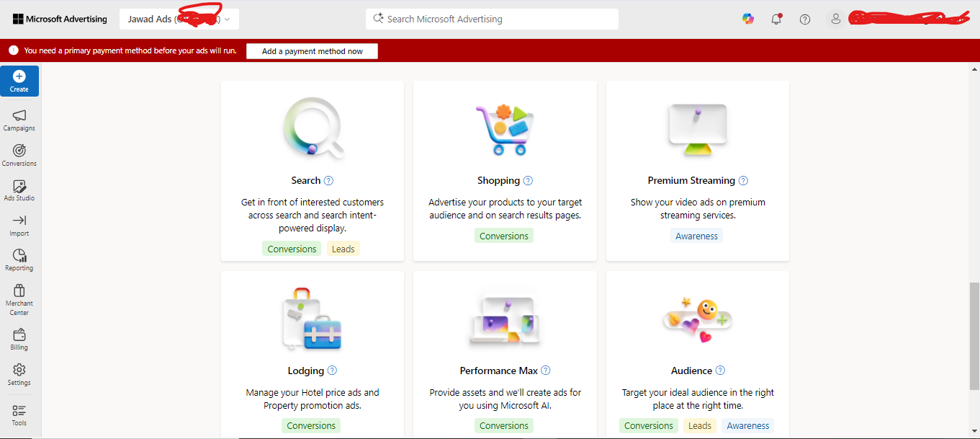Click info icon beside Premium Streaming
Viewport: 980px width, 439px height.
(744, 181)
